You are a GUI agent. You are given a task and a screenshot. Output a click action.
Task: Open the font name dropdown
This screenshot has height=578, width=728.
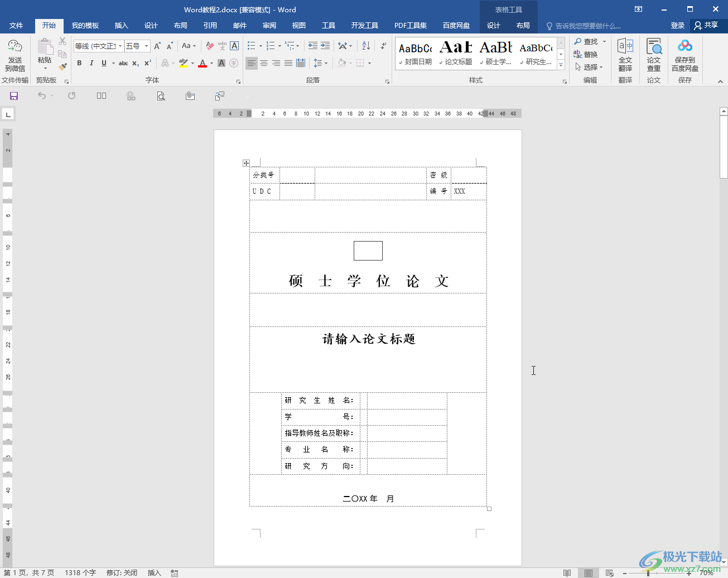(x=120, y=46)
